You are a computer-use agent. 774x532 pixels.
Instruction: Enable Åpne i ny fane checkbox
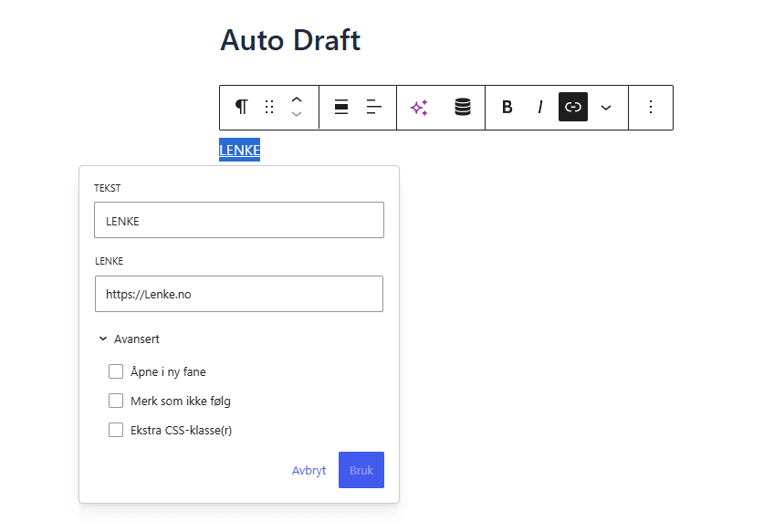[116, 371]
